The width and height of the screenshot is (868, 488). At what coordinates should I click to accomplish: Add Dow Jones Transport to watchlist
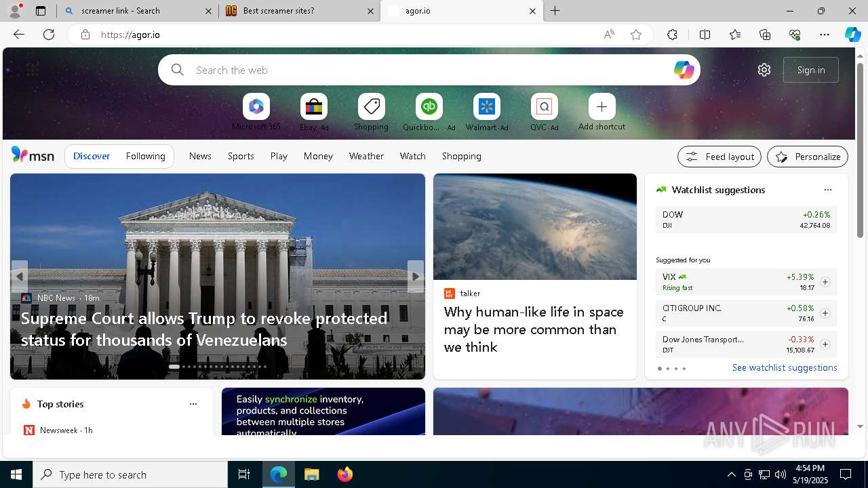coord(825,344)
